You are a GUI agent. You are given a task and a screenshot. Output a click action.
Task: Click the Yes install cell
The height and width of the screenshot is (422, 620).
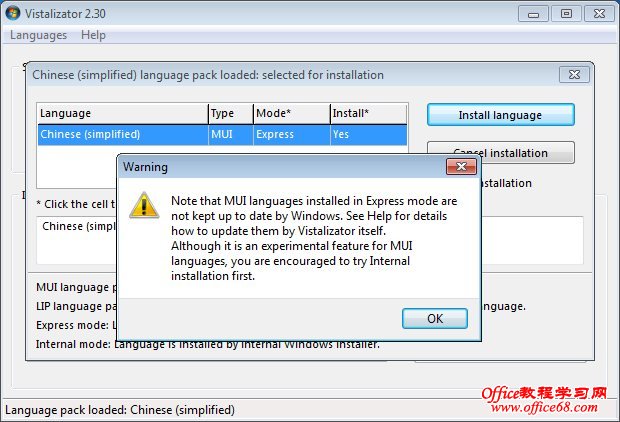click(x=369, y=134)
